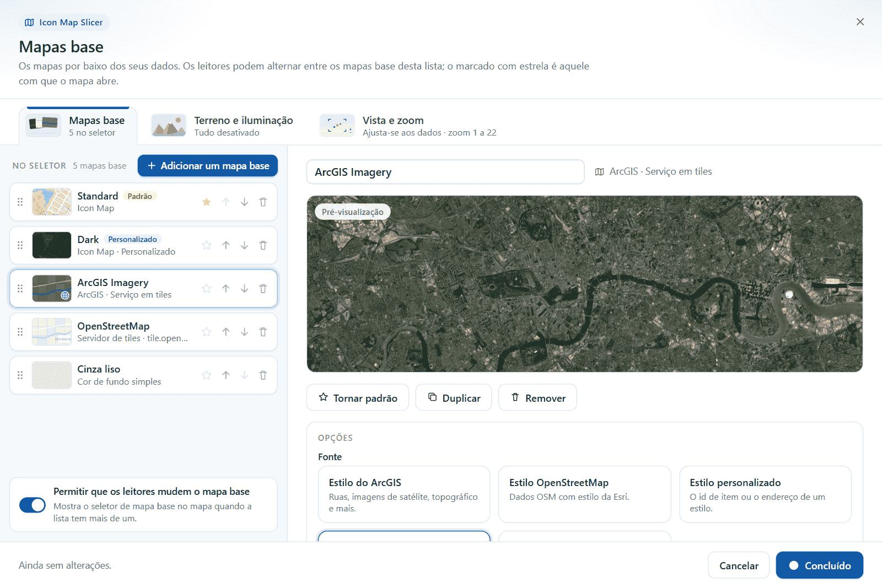Move OpenStreetMap up in list
The height and width of the screenshot is (588, 882).
click(226, 332)
